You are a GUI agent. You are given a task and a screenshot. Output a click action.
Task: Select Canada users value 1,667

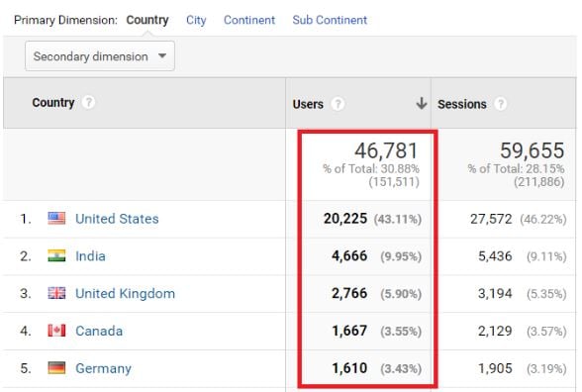click(349, 331)
